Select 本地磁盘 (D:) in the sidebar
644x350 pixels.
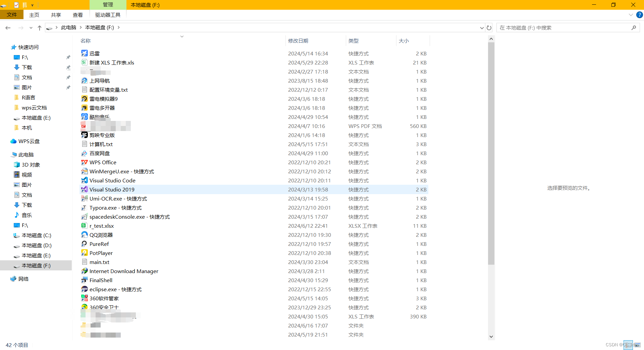[x=36, y=246]
